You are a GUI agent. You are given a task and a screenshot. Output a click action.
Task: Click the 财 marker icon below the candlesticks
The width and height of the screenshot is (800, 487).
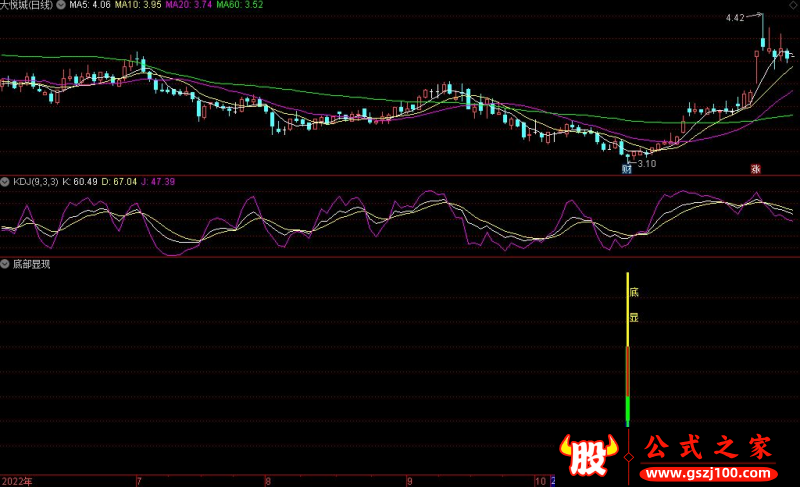(626, 169)
